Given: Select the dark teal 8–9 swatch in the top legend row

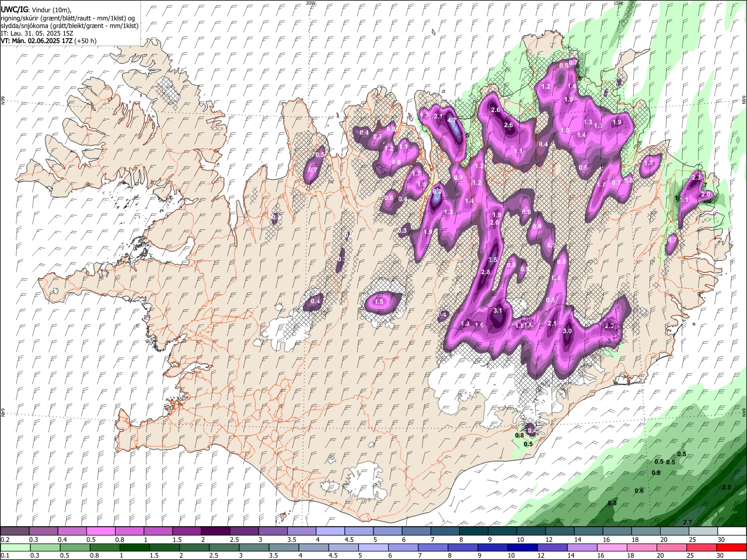Looking at the screenshot, I should pos(473,531).
